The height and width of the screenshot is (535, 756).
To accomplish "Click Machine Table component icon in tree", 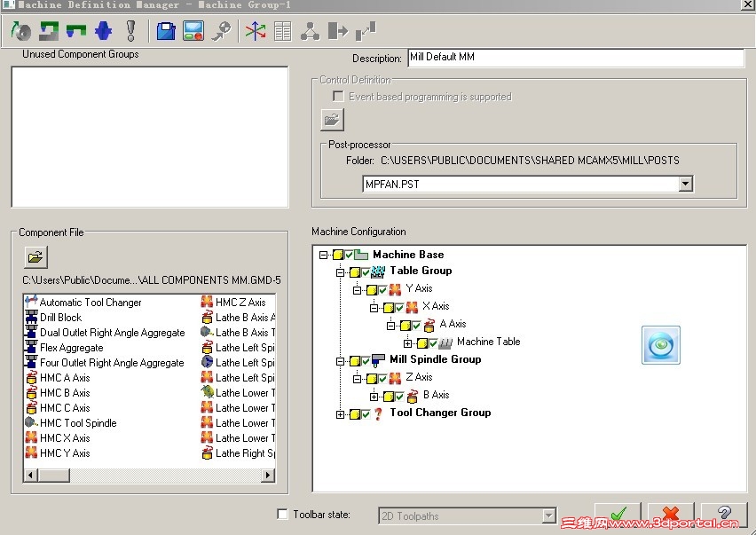I will (445, 343).
